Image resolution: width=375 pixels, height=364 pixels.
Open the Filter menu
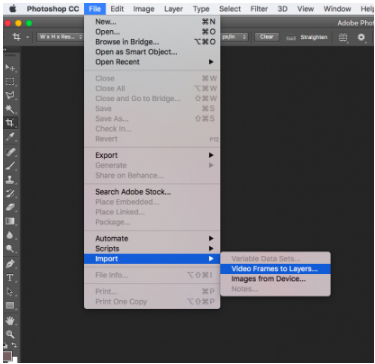(259, 9)
